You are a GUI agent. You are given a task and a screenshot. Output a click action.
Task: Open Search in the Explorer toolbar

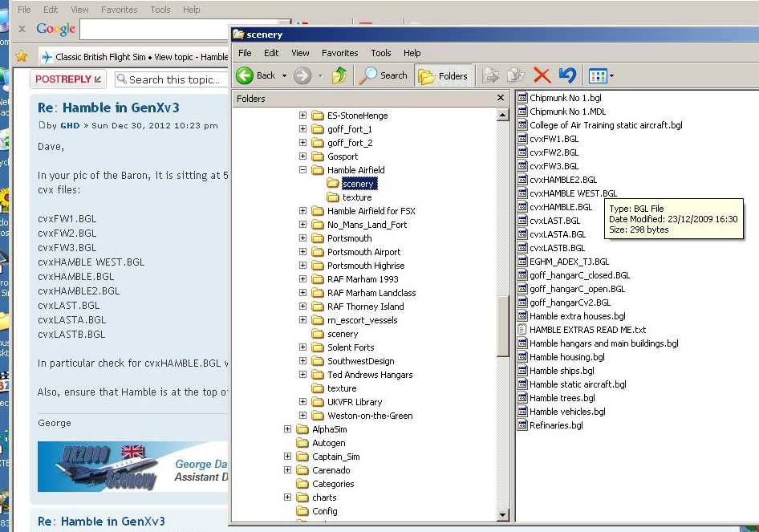click(x=385, y=75)
